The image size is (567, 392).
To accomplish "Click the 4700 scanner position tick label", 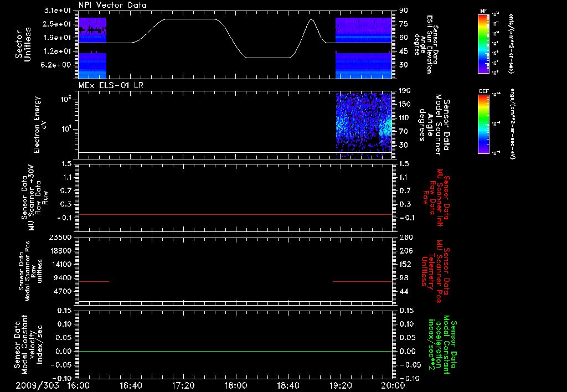I will pos(62,291).
